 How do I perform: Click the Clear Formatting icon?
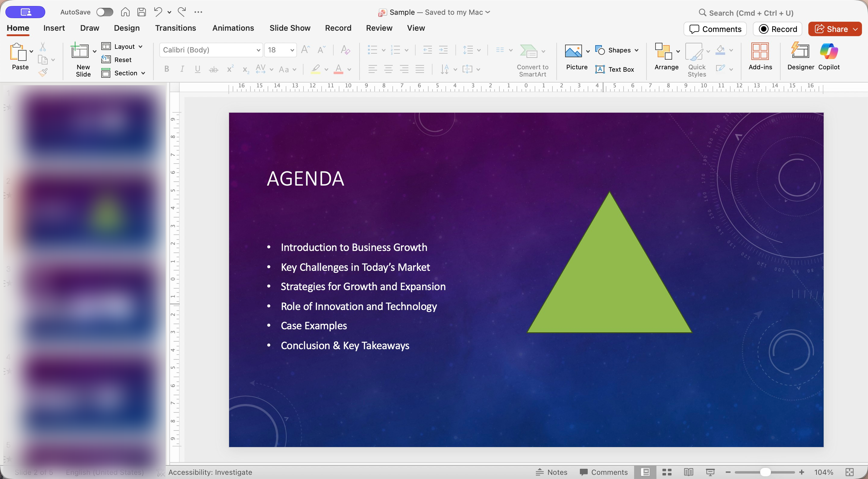[x=345, y=50]
